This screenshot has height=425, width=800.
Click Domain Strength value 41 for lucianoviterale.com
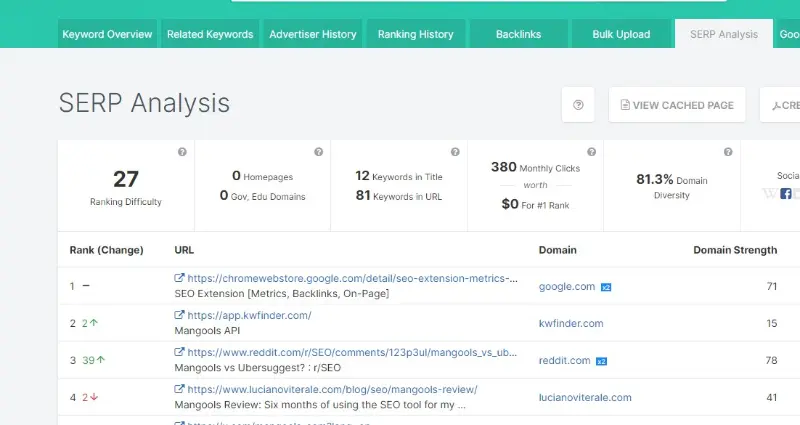(x=772, y=397)
